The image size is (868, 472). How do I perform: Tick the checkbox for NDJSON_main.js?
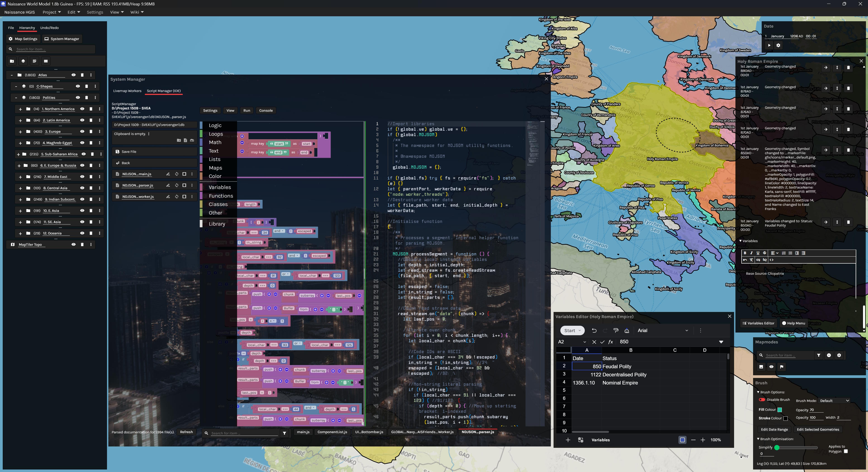click(x=184, y=174)
